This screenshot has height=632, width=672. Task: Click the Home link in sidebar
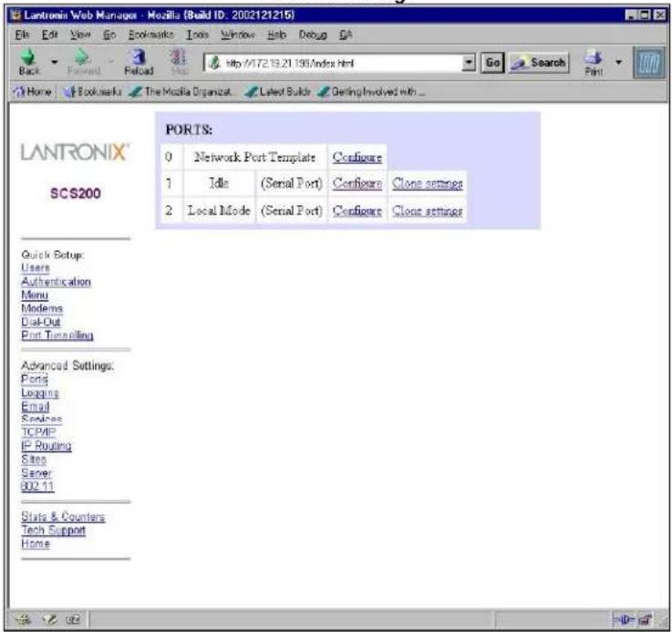[36, 544]
